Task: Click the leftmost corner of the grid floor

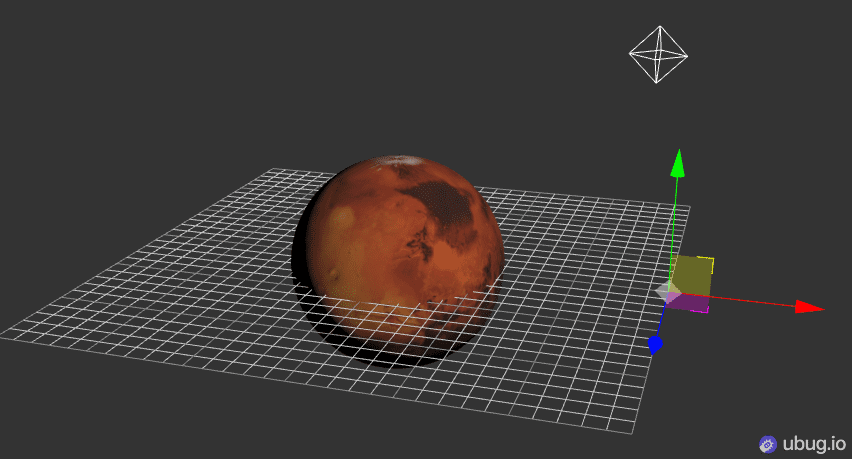Action: click(4, 334)
